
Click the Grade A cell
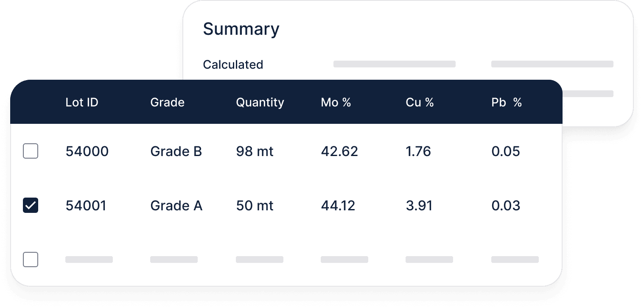(x=176, y=206)
